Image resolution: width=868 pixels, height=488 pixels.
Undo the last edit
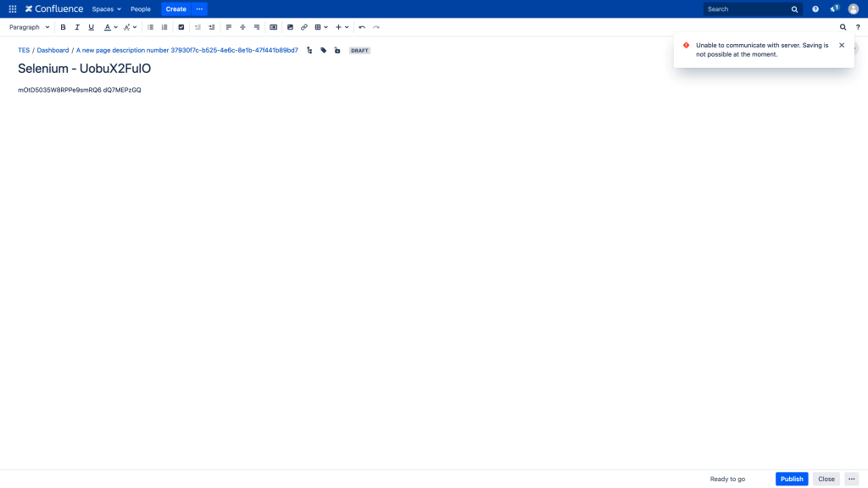coord(362,27)
